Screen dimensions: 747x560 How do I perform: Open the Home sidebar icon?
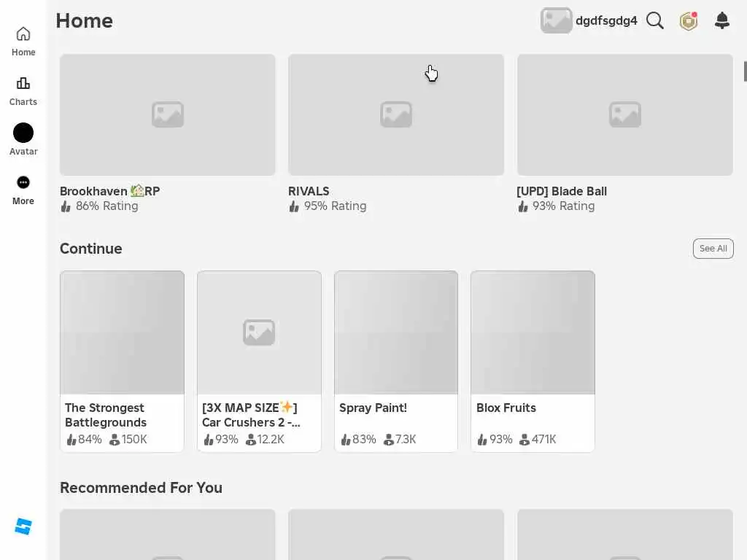23,34
